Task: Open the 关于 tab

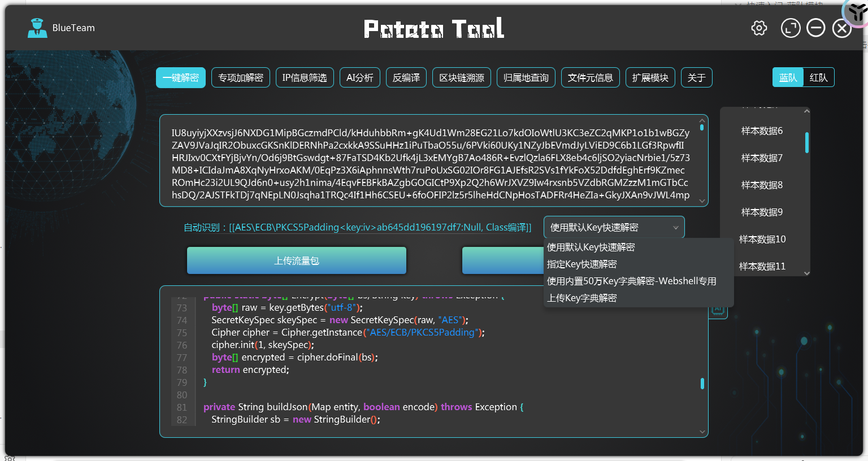Action: pos(697,77)
